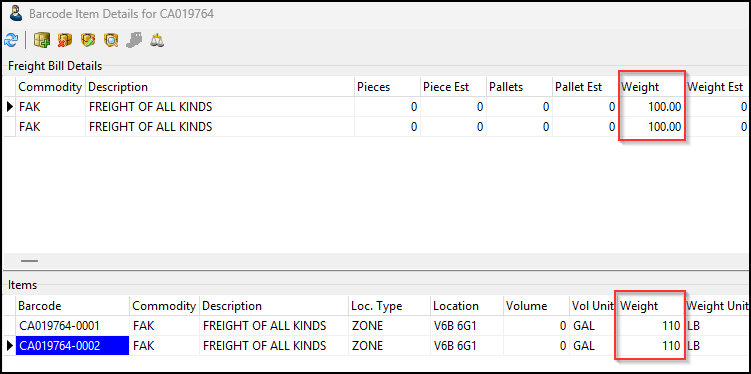
Task: Click the grayed-out ghost-shaped toolbar icon
Action: point(134,40)
